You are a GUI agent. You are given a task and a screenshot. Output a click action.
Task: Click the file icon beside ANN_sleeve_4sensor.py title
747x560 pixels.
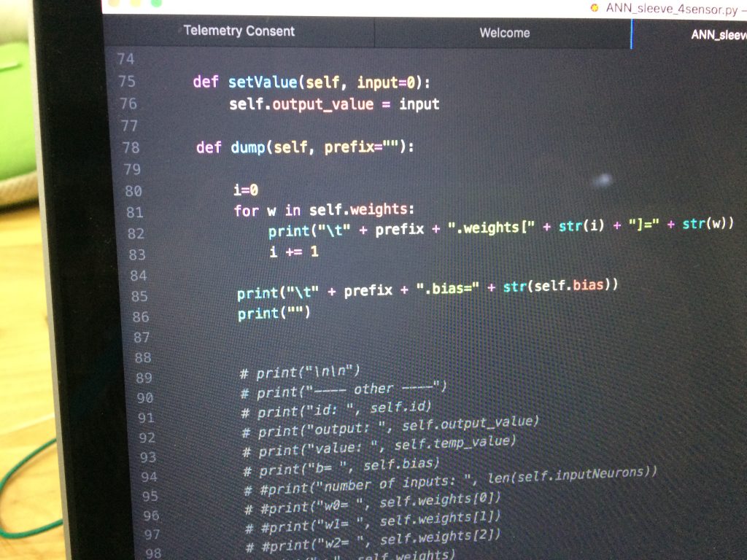point(594,7)
